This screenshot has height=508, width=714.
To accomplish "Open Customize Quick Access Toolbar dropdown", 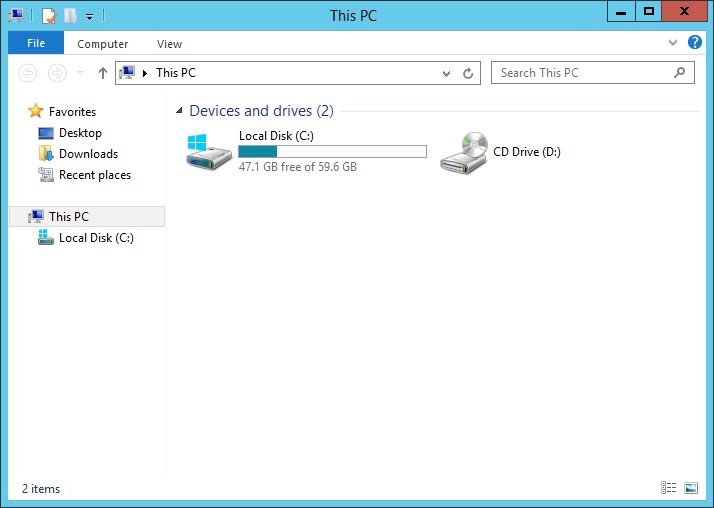I will pos(89,16).
